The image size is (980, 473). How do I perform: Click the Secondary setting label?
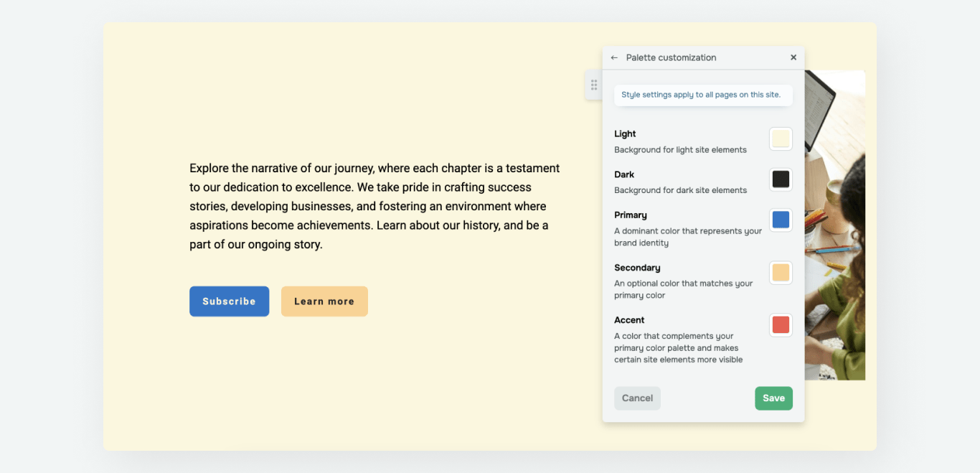(637, 268)
